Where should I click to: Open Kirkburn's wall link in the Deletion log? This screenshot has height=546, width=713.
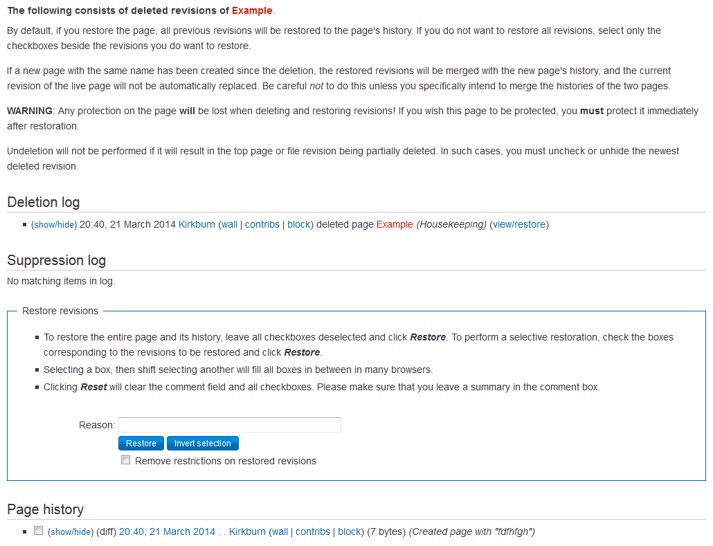pos(228,225)
